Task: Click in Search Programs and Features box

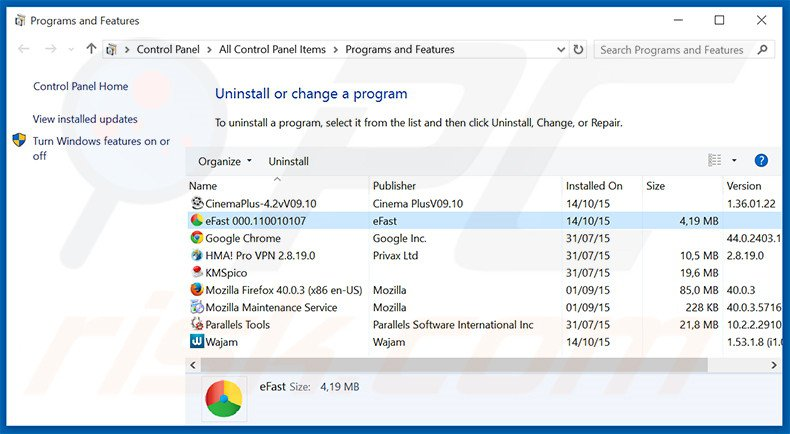Action: (672, 49)
